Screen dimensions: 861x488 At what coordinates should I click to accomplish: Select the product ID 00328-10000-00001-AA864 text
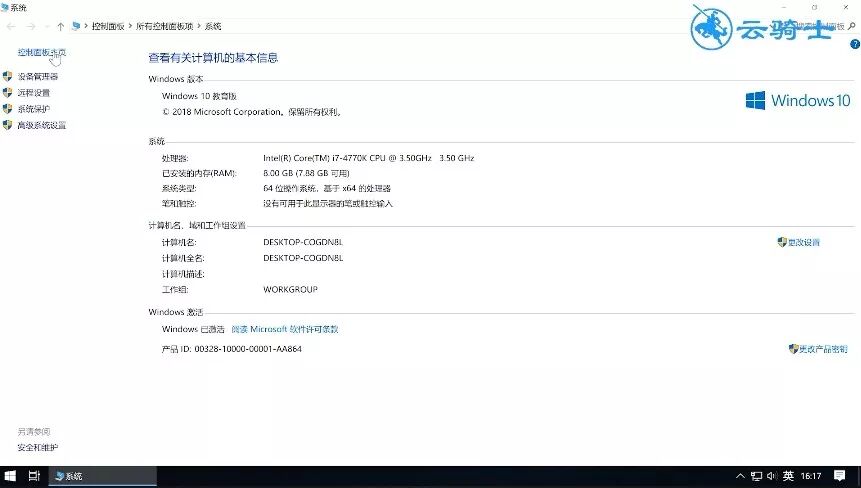pos(248,349)
